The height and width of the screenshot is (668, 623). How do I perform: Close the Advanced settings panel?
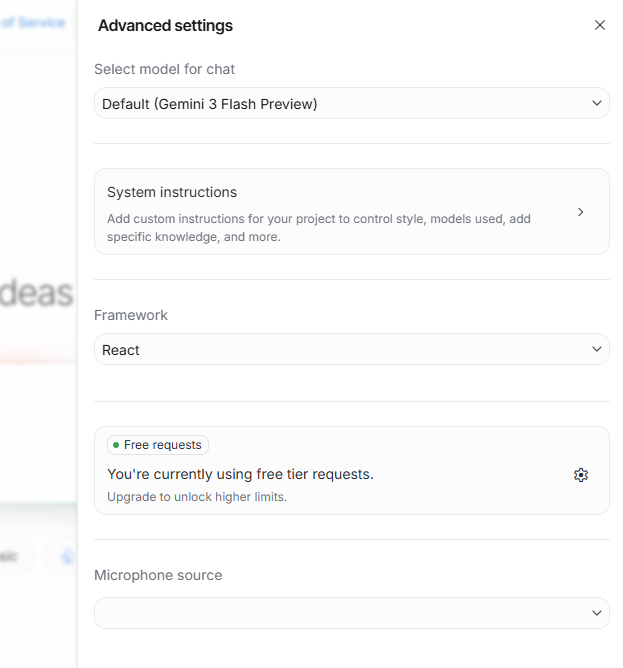[600, 25]
